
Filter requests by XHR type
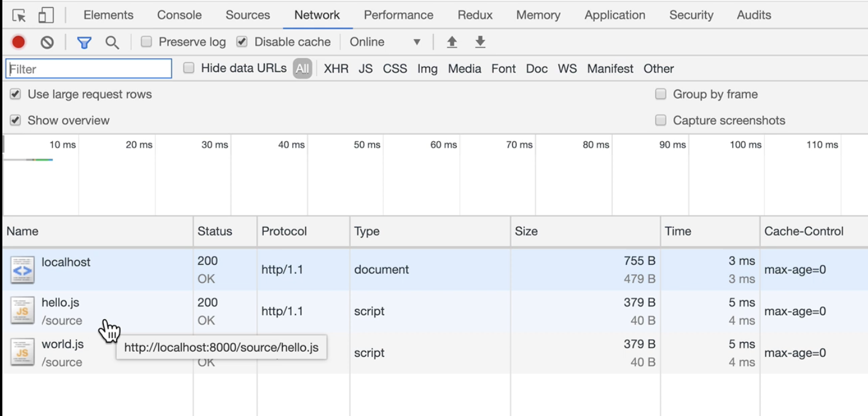336,69
